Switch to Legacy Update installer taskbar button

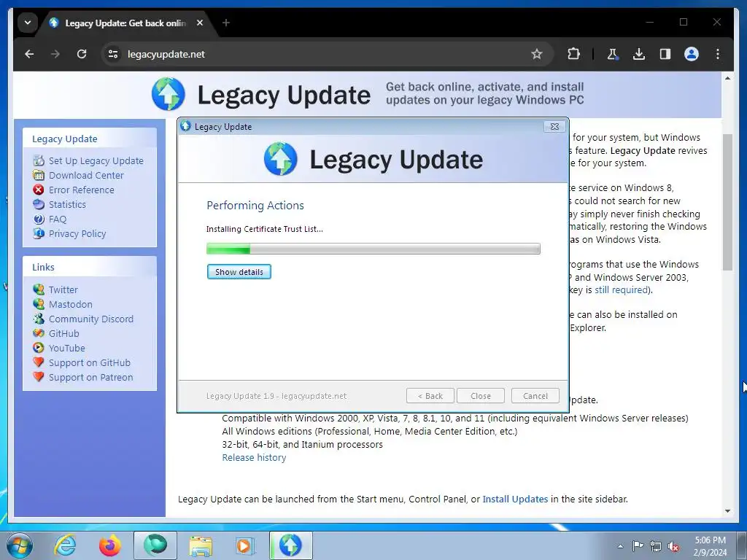[x=290, y=545]
